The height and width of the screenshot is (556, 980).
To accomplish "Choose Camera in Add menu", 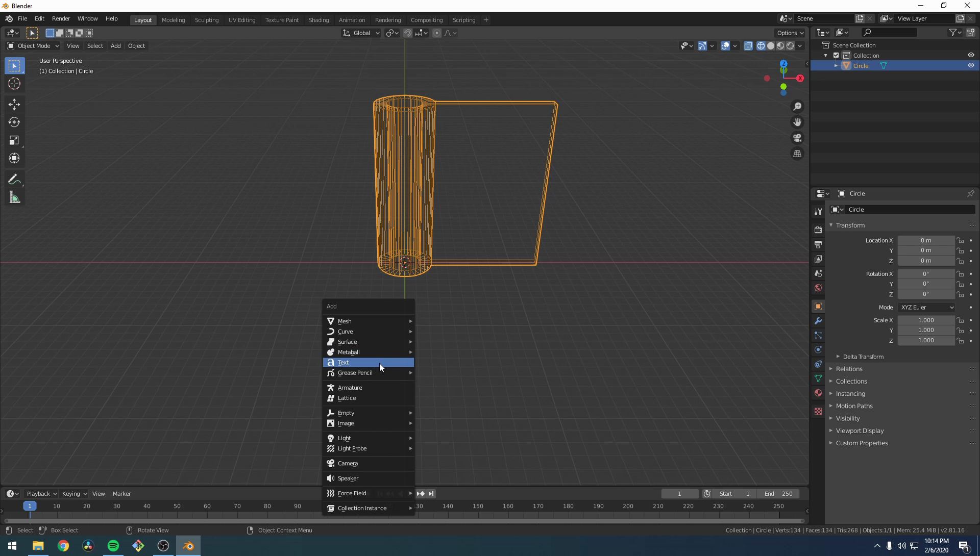I will pos(368,464).
